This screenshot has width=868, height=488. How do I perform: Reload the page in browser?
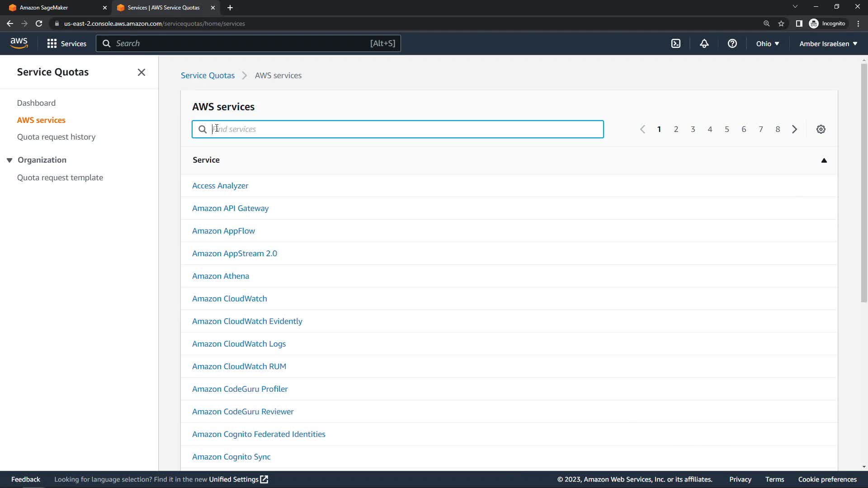point(39,23)
